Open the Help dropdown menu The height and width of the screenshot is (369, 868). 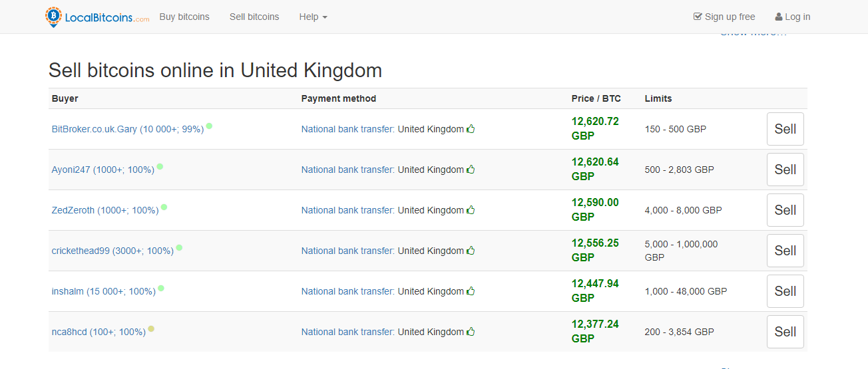313,17
